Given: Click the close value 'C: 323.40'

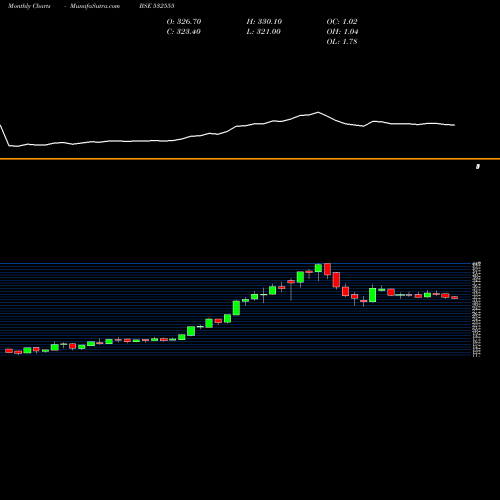Looking at the screenshot, I should click(x=184, y=32).
